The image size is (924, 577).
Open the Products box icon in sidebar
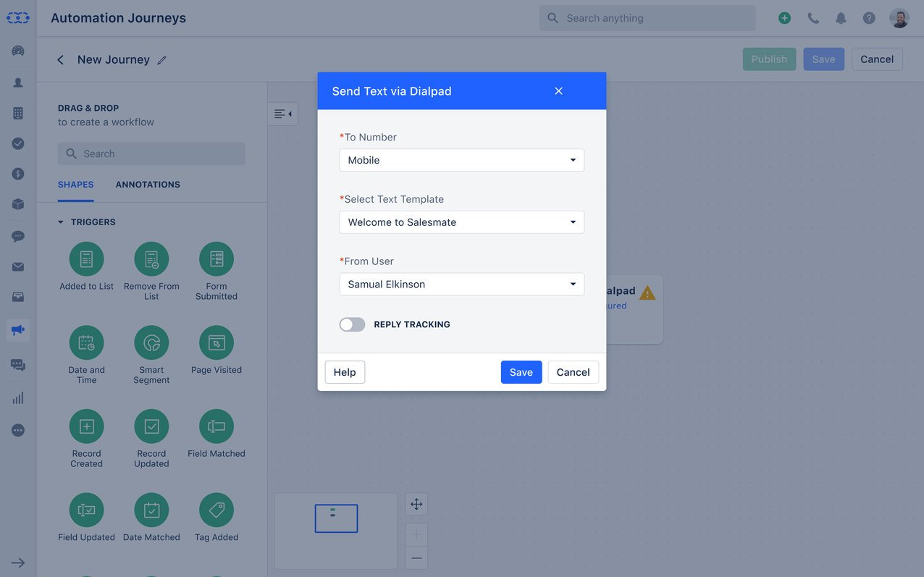tap(18, 205)
